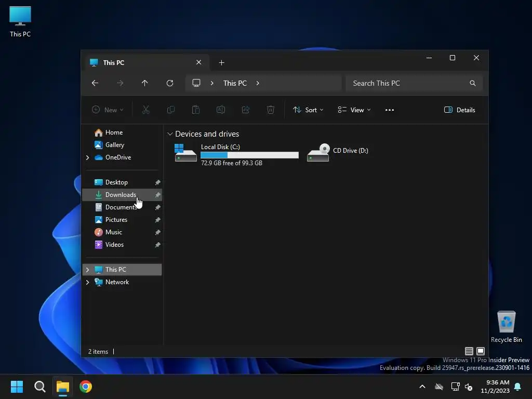The width and height of the screenshot is (532, 399).
Task: Click the Delete trash icon
Action: click(x=270, y=110)
